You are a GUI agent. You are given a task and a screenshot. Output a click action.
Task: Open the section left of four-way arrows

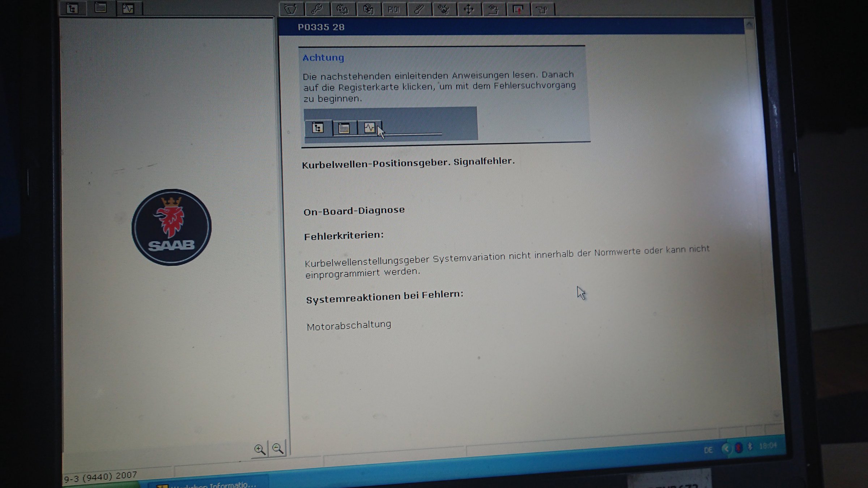pos(444,9)
